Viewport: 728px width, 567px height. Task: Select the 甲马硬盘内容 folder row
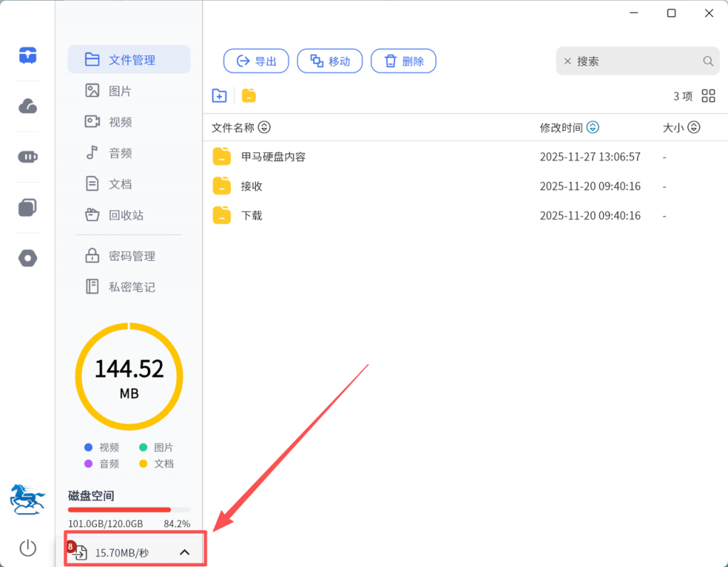coord(273,157)
